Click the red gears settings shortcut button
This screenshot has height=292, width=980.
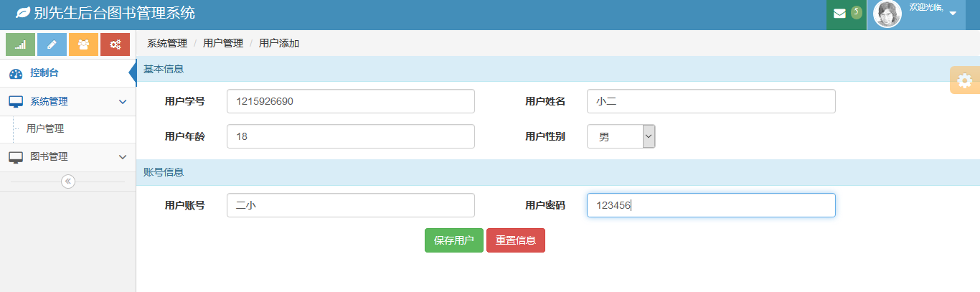coord(115,44)
